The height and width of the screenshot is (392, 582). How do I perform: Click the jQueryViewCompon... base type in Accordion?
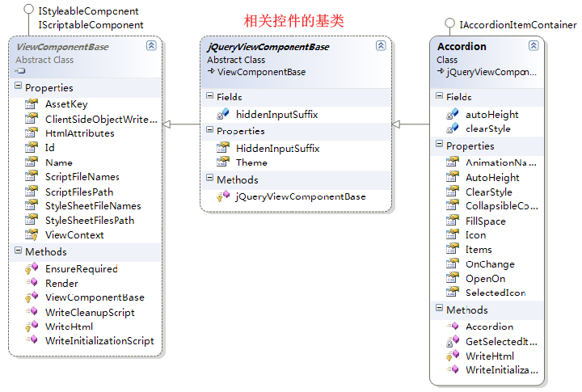[491, 72]
